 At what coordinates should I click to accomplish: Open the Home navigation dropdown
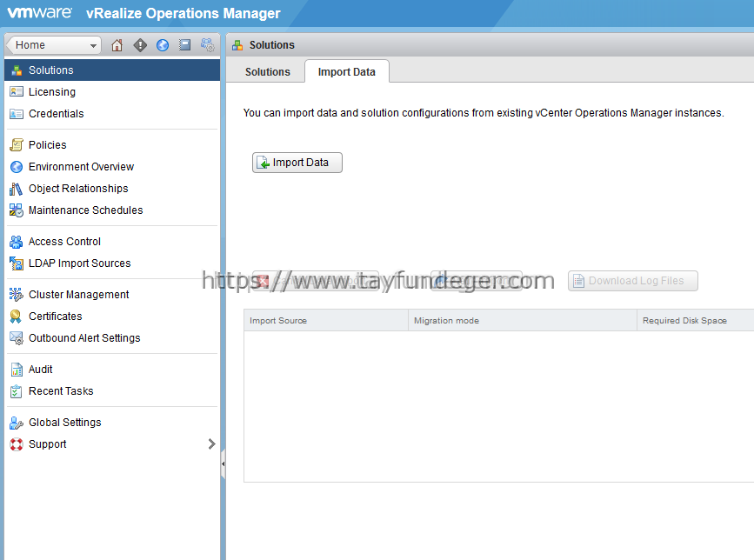pyautogui.click(x=54, y=45)
